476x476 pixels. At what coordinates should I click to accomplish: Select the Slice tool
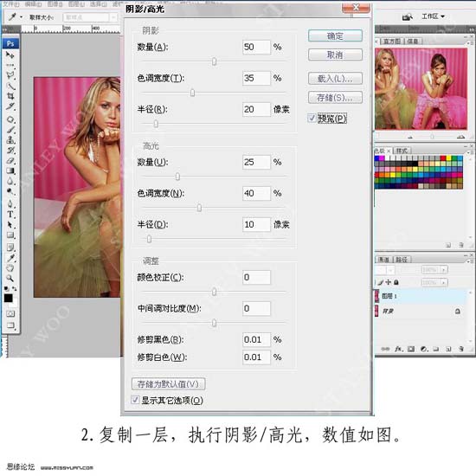pos(10,106)
